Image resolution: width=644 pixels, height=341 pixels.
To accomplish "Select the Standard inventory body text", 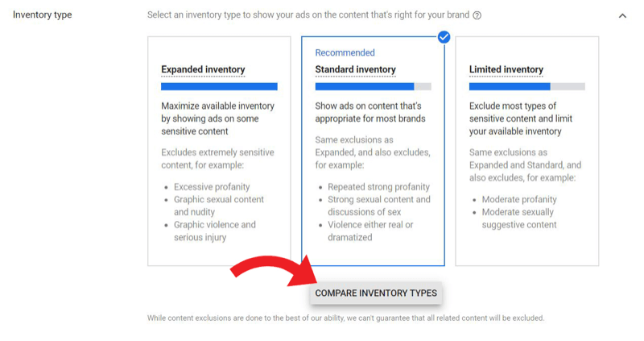I will pos(369,112).
